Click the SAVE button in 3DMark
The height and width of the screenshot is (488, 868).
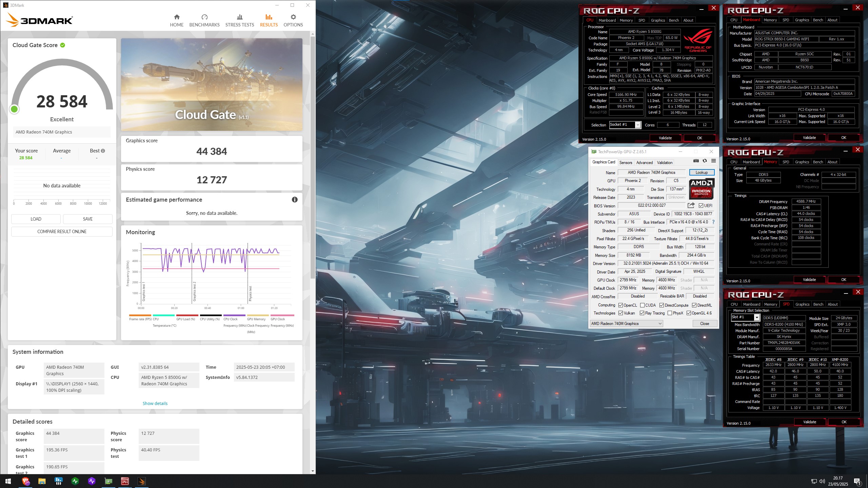point(88,219)
